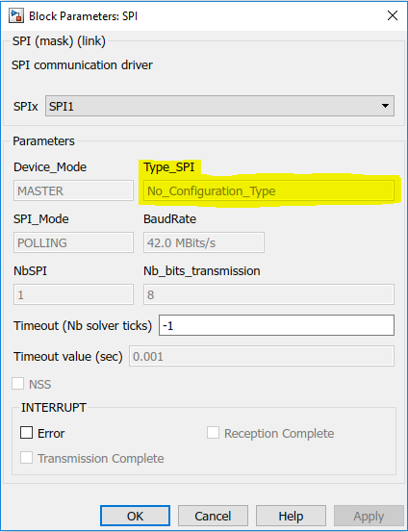Click the BaudRate 42.0 MBits/s field
This screenshot has width=408, height=532.
pyautogui.click(x=204, y=242)
